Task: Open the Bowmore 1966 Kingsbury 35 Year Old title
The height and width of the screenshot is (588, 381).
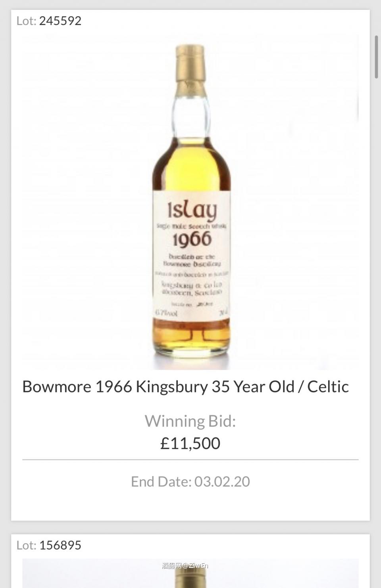Action: [x=185, y=387]
